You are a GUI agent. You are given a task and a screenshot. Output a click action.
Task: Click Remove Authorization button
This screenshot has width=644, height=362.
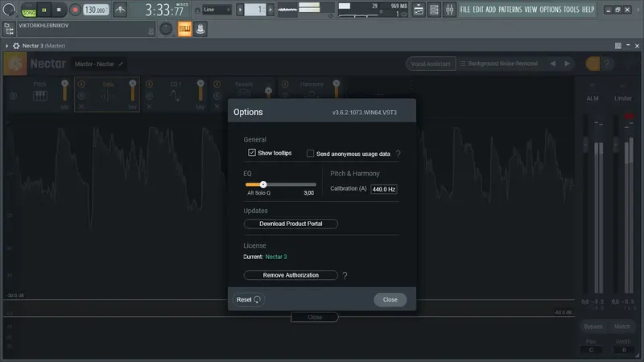pos(291,275)
